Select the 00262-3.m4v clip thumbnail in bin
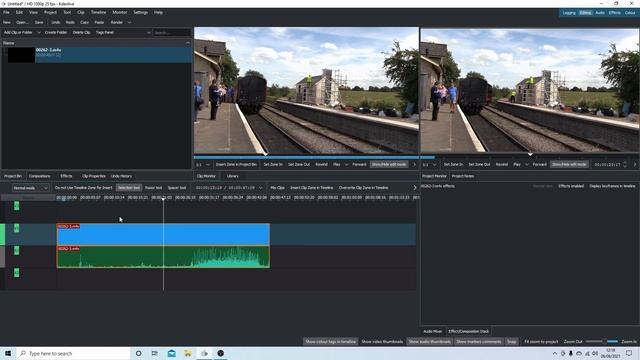The image size is (640, 360). (21, 55)
